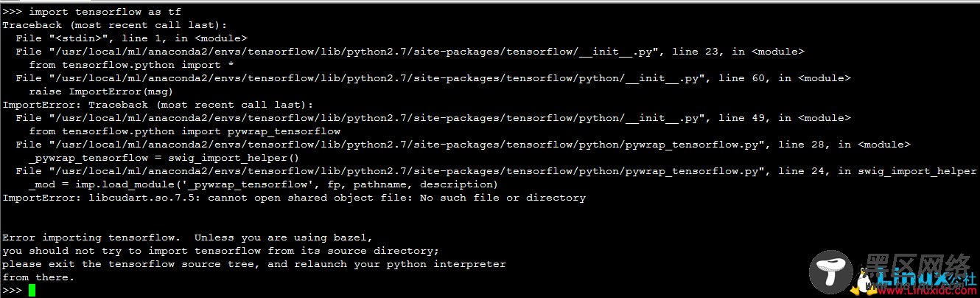Screen dimensions: 980x298
Task: Click the 'from there.' line
Action: [38, 277]
